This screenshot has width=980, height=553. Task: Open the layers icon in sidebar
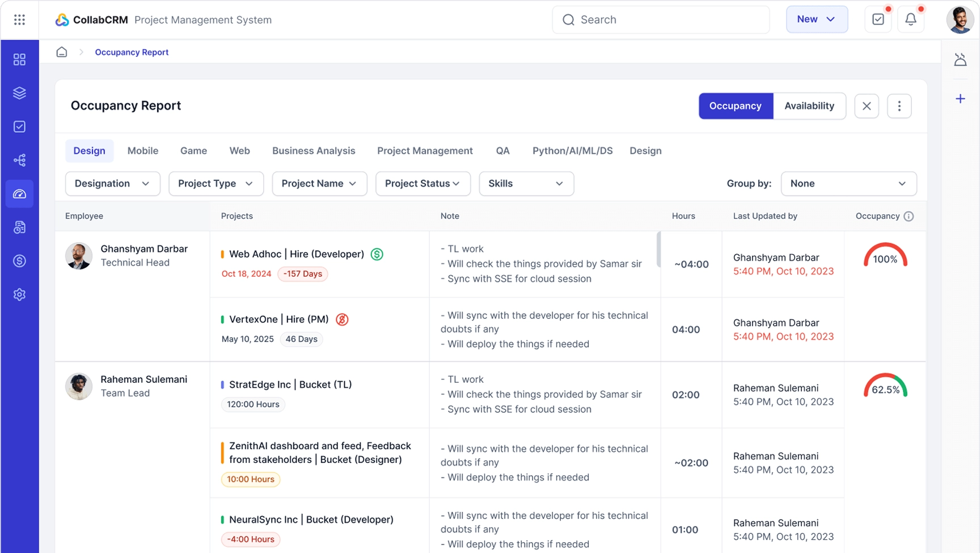pyautogui.click(x=19, y=93)
